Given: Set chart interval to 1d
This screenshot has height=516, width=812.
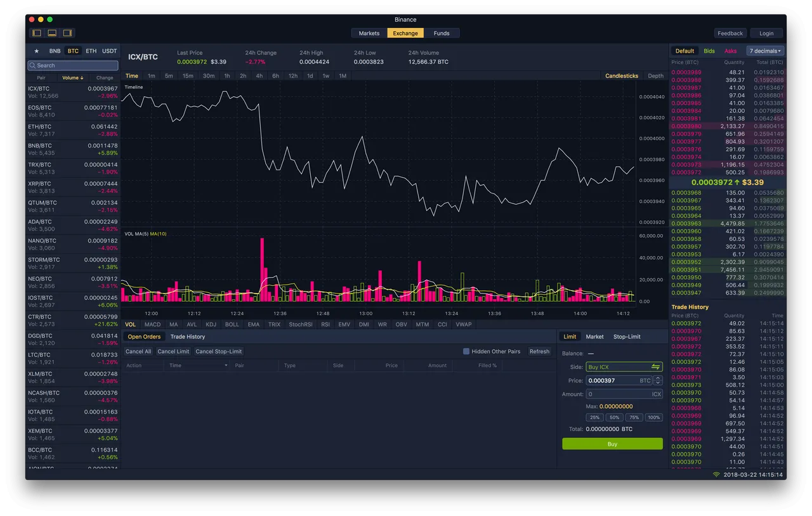Looking at the screenshot, I should pos(310,76).
